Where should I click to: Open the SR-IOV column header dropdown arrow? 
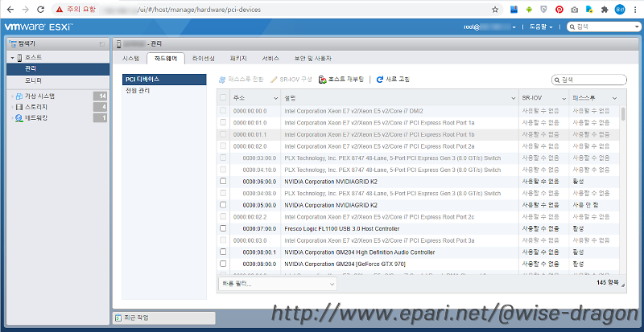[x=564, y=99]
